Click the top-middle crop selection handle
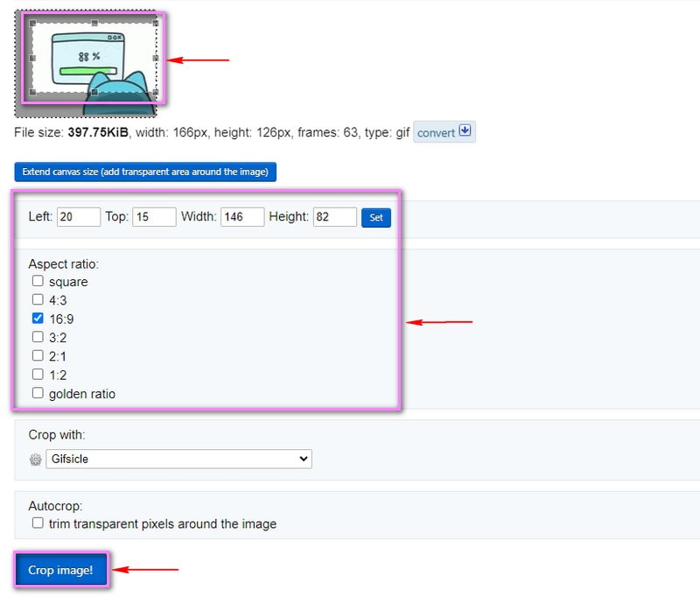 94,23
